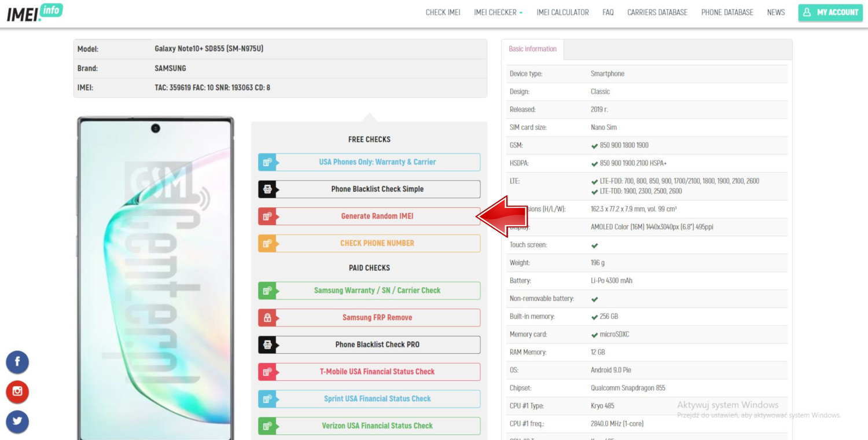
Task: Open the IMEI CALCULATOR page
Action: tap(562, 12)
